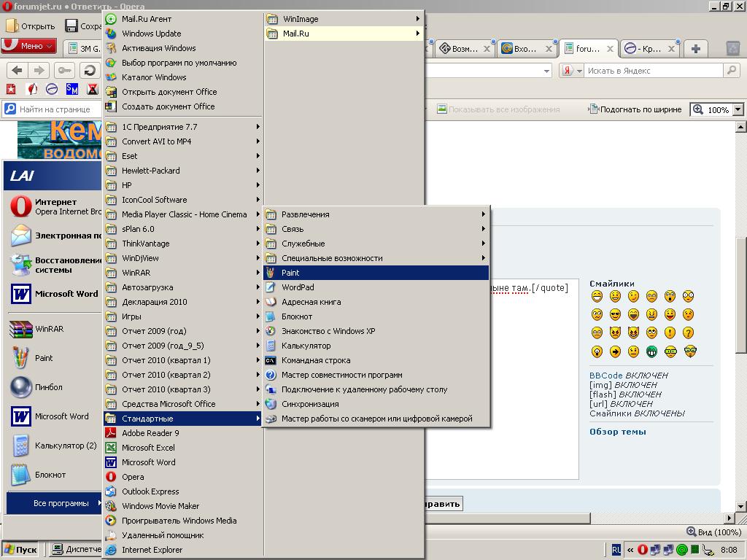Start Internet Explorer from programs list
The image size is (747, 560).
tap(152, 550)
